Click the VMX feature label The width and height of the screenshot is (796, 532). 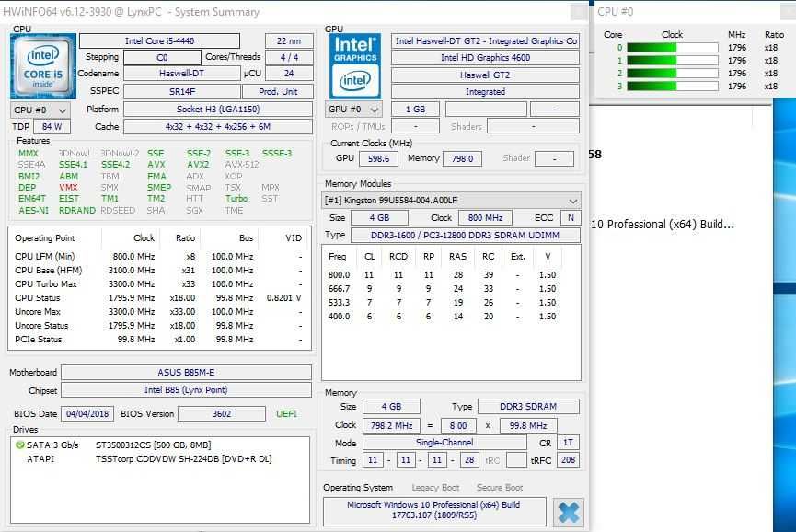point(68,188)
